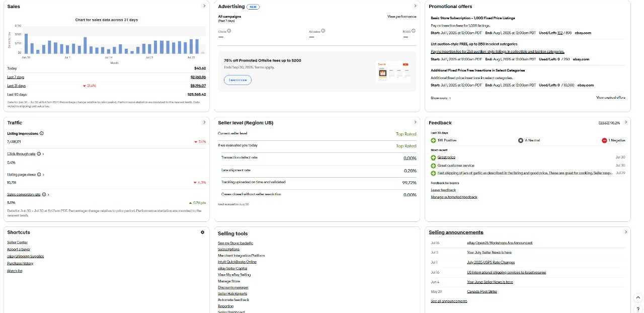Open the Canada Post Strike announcement
This screenshot has height=313, width=644.
482,291
